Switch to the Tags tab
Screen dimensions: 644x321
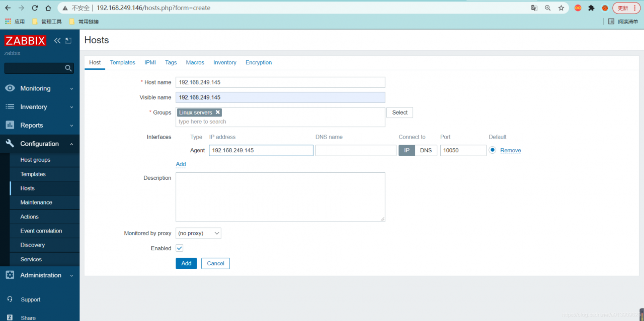171,62
